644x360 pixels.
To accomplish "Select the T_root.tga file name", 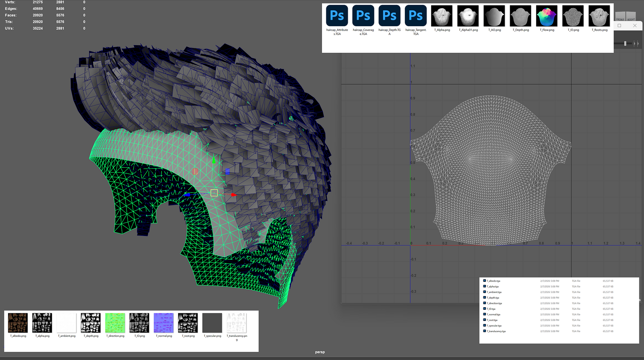I will [x=492, y=320].
